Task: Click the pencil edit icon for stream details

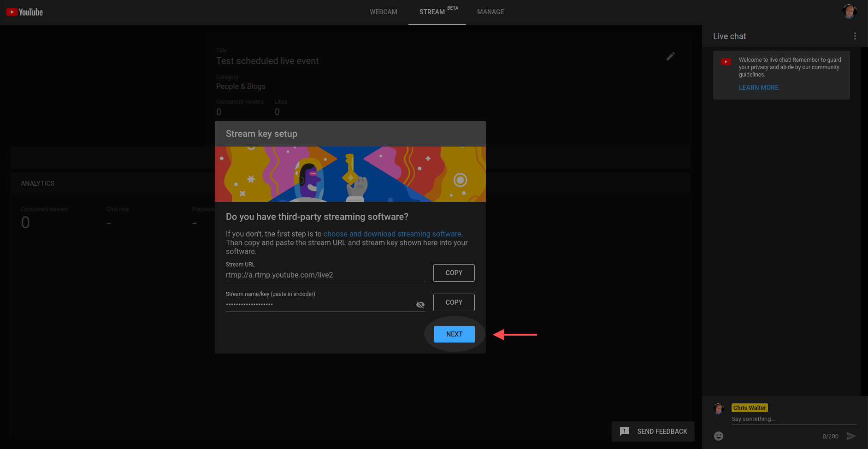Action: click(670, 56)
